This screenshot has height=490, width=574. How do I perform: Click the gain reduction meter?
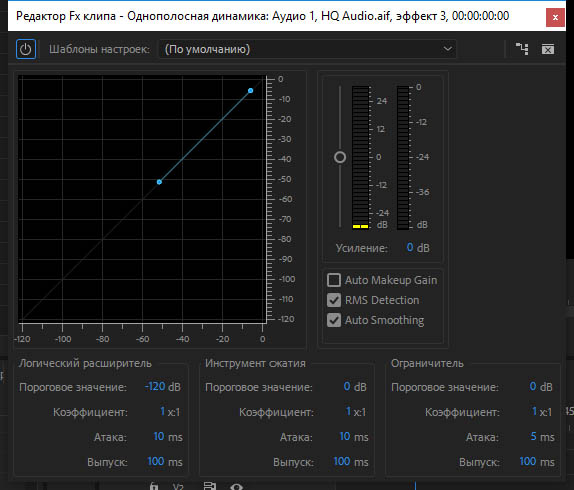click(403, 157)
